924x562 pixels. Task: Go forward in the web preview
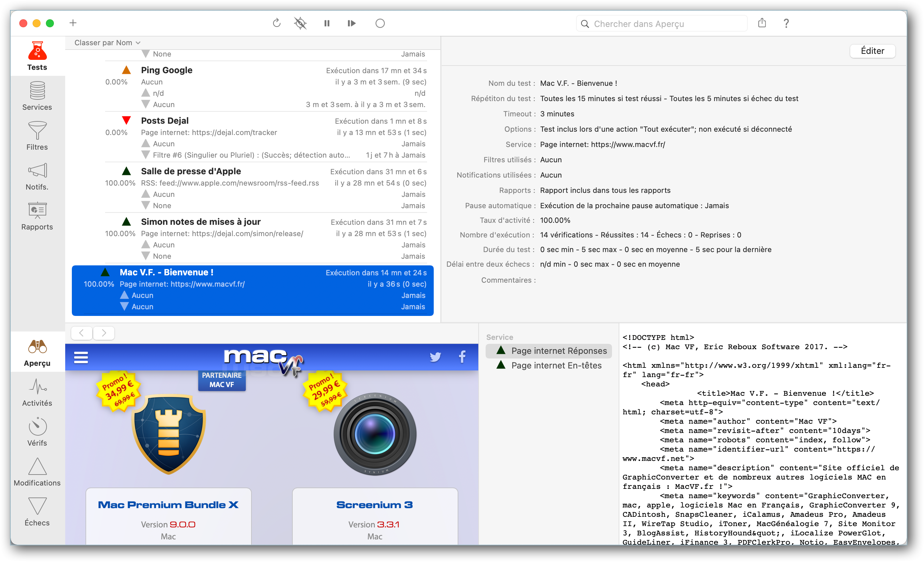tap(104, 333)
